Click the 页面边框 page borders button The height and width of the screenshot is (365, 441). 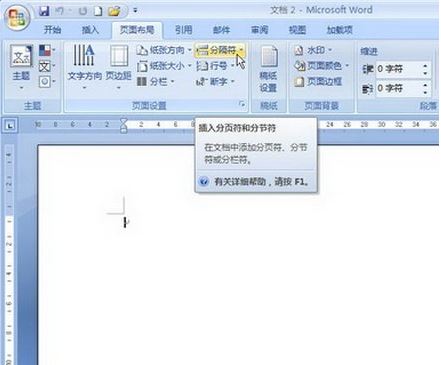[318, 81]
